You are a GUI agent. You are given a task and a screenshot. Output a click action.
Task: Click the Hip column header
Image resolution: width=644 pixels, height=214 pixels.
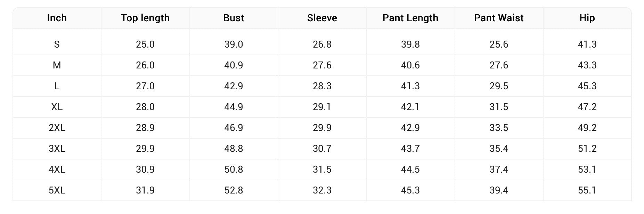(x=587, y=18)
